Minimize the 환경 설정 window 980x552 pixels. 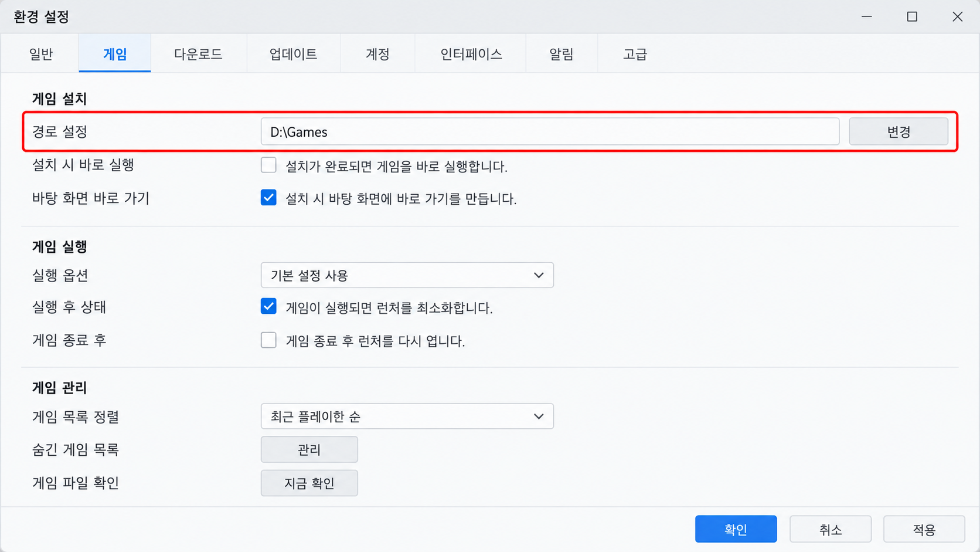coord(866,16)
